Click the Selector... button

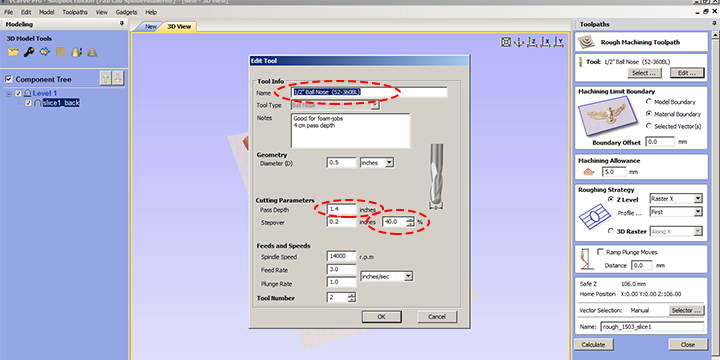click(686, 310)
